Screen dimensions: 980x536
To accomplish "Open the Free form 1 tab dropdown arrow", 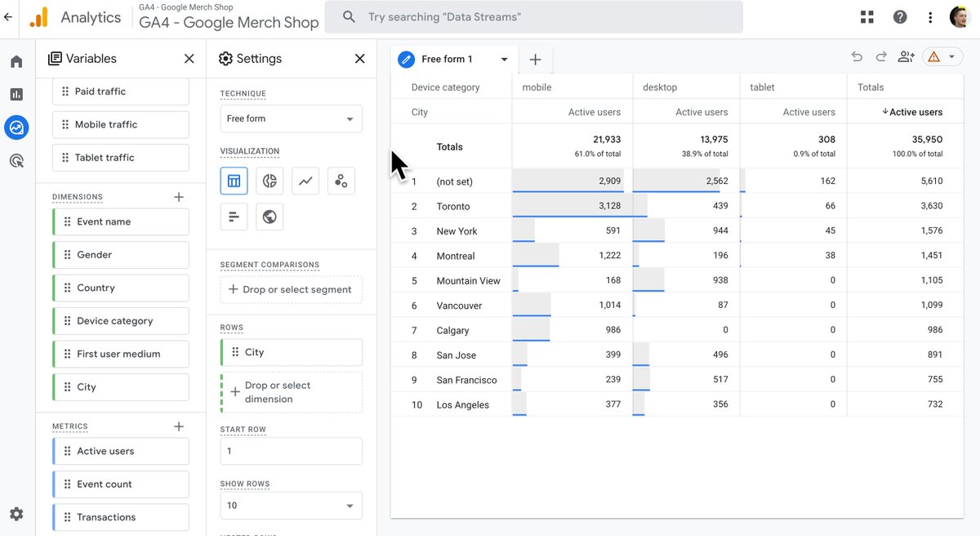I will click(x=504, y=60).
